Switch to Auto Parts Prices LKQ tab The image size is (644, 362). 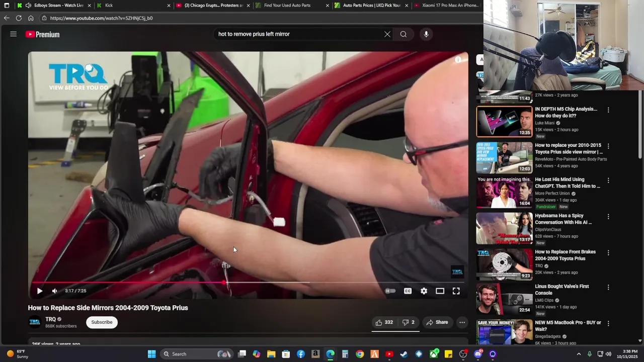(x=372, y=6)
